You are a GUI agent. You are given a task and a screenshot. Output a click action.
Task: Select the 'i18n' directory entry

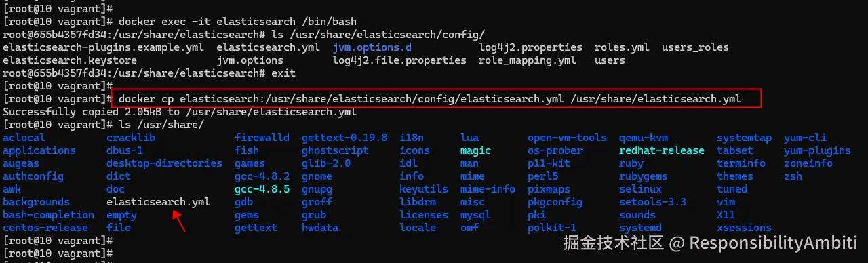(412, 138)
